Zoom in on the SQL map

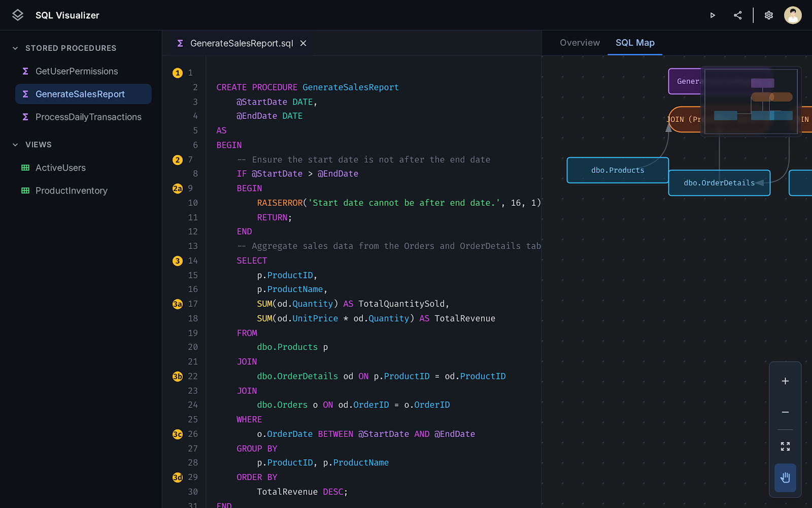coord(785,381)
